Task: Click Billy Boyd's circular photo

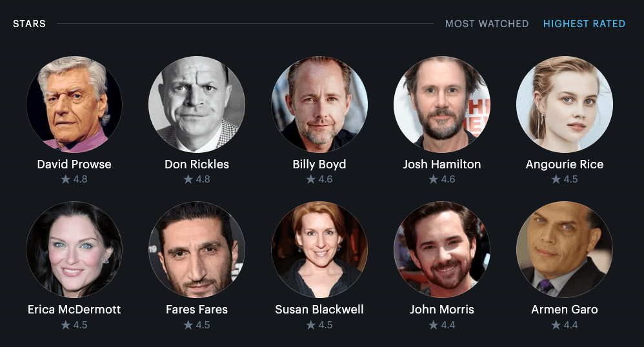Action: click(319, 104)
